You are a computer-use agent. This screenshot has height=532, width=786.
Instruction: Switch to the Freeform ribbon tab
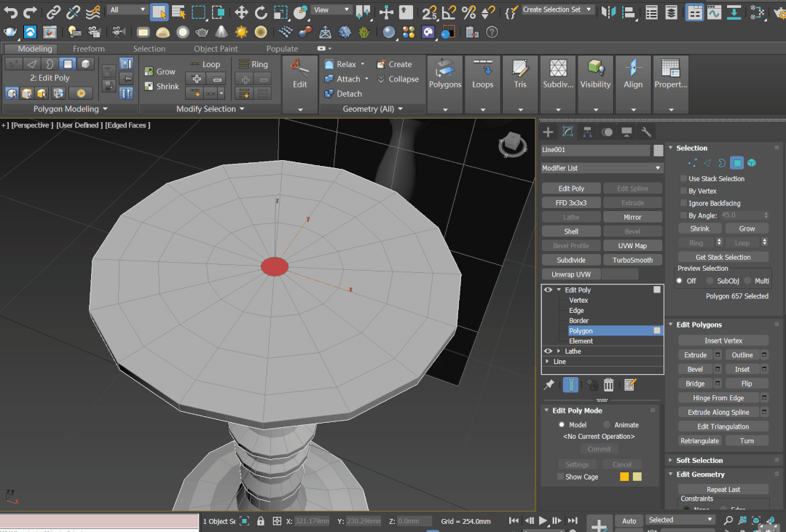[x=89, y=49]
